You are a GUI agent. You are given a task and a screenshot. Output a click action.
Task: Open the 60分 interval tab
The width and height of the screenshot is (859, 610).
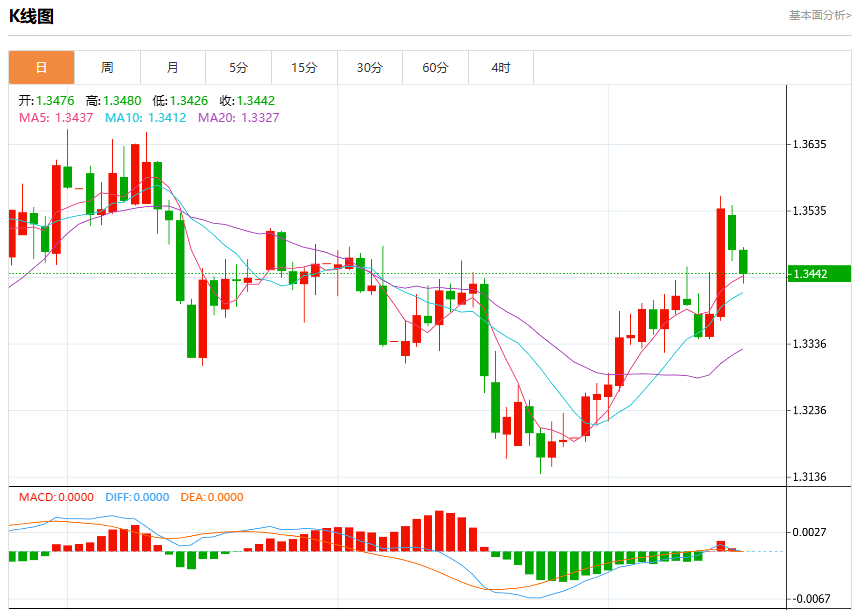point(436,67)
